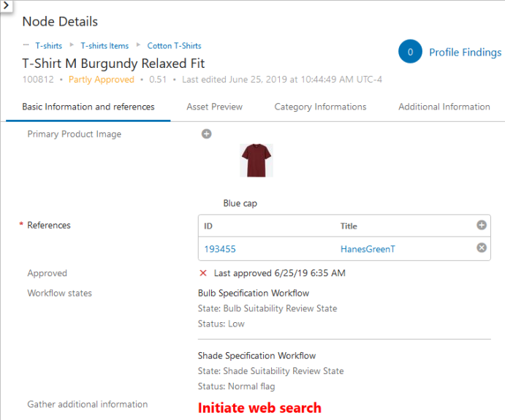Open reference ID 193455
Image resolution: width=505 pixels, height=420 pixels.
click(x=220, y=249)
